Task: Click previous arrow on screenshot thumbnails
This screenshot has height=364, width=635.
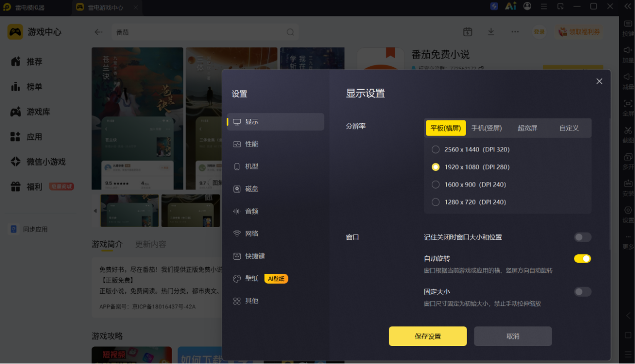Action: [x=95, y=211]
